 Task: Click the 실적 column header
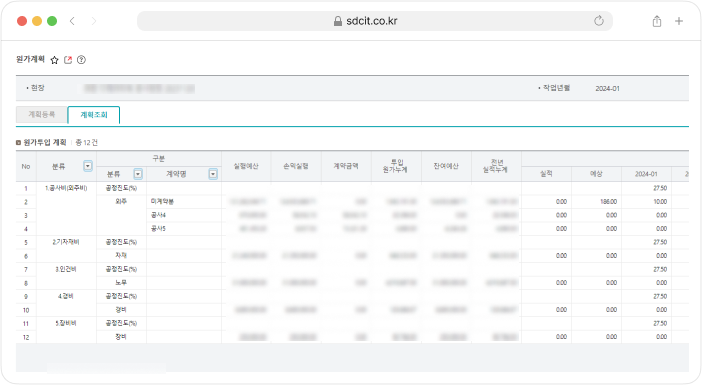tap(546, 174)
